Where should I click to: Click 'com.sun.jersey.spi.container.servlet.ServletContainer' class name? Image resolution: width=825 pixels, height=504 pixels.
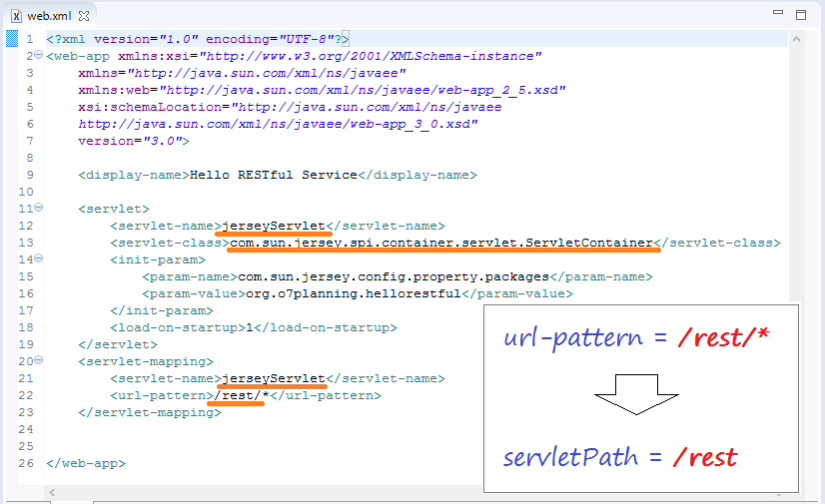pyautogui.click(x=441, y=243)
